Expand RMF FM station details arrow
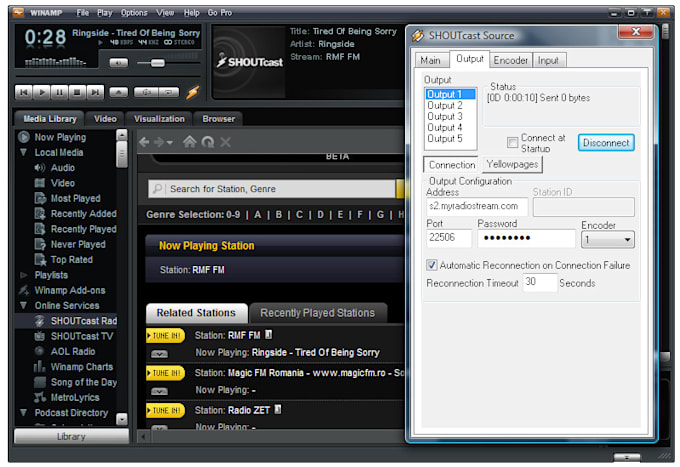This screenshot has width=680, height=467. (159, 354)
